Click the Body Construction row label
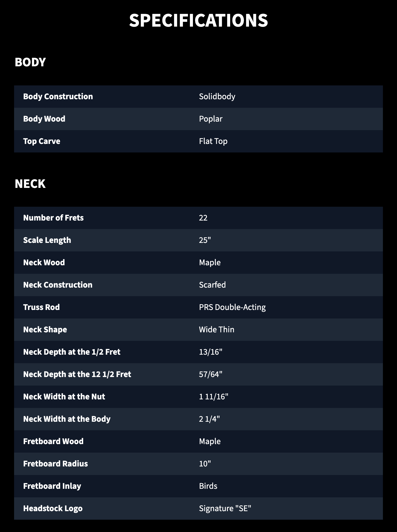 click(x=58, y=96)
